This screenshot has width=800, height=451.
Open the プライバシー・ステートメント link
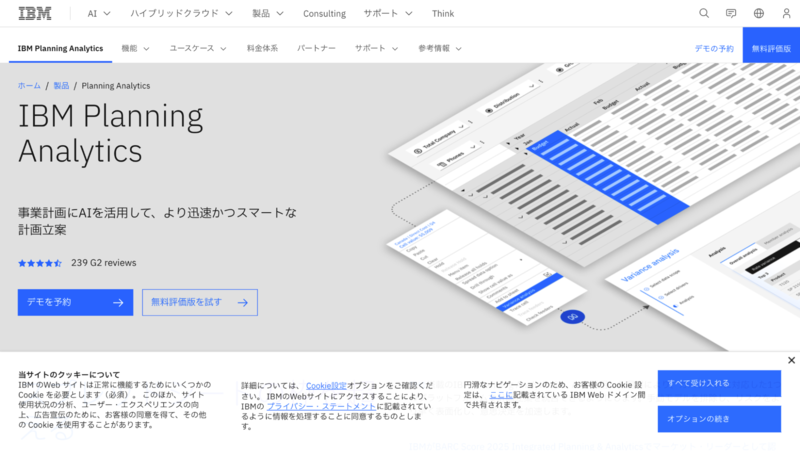pos(321,406)
